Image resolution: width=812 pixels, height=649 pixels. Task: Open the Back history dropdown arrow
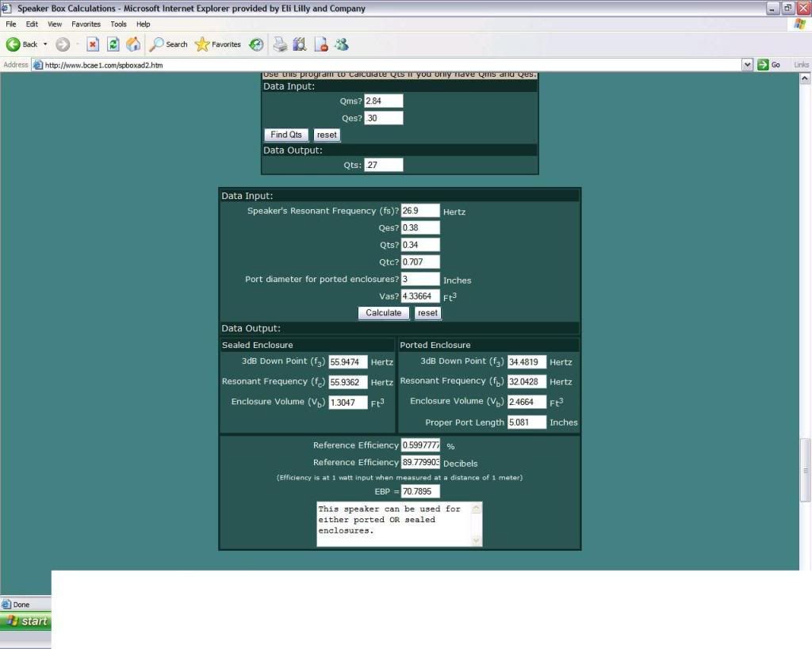pos(45,44)
